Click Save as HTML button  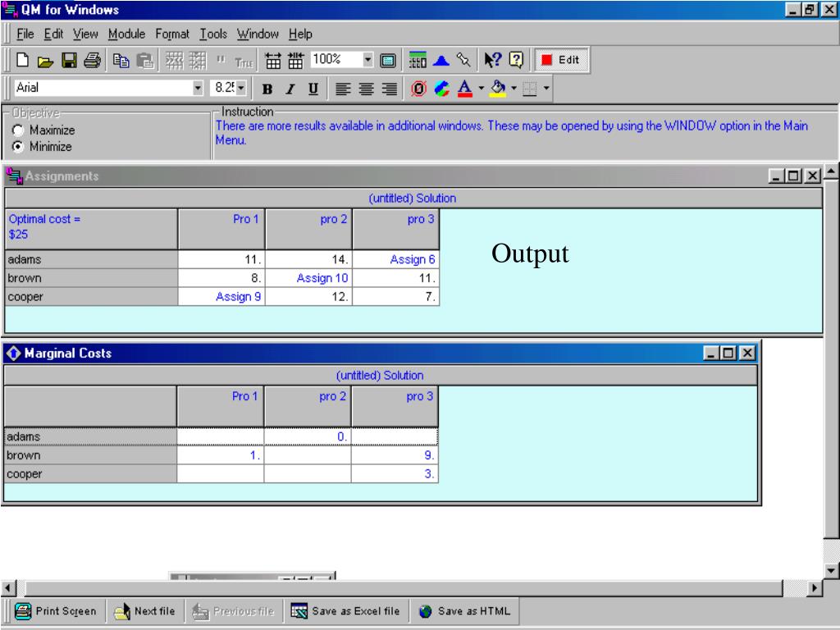464,611
